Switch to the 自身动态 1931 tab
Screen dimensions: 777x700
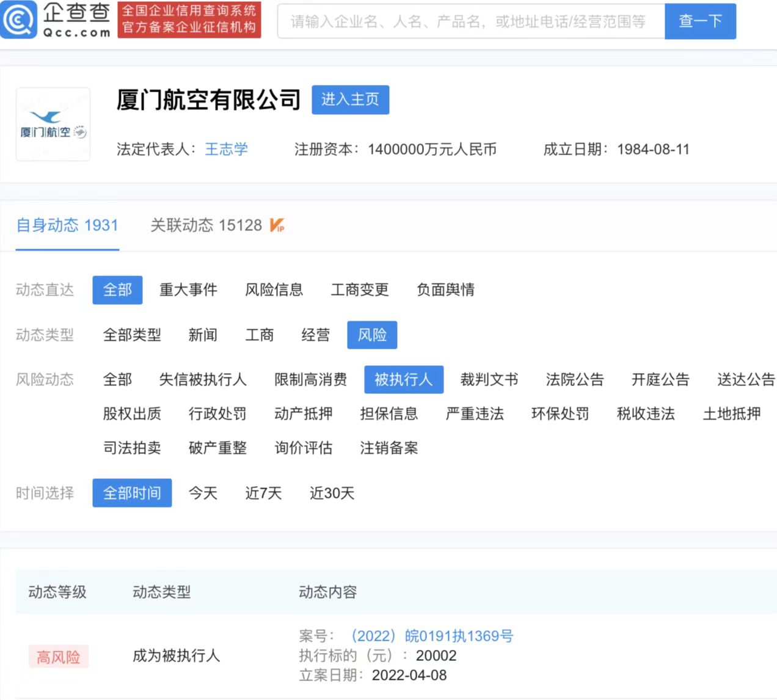coord(67,225)
